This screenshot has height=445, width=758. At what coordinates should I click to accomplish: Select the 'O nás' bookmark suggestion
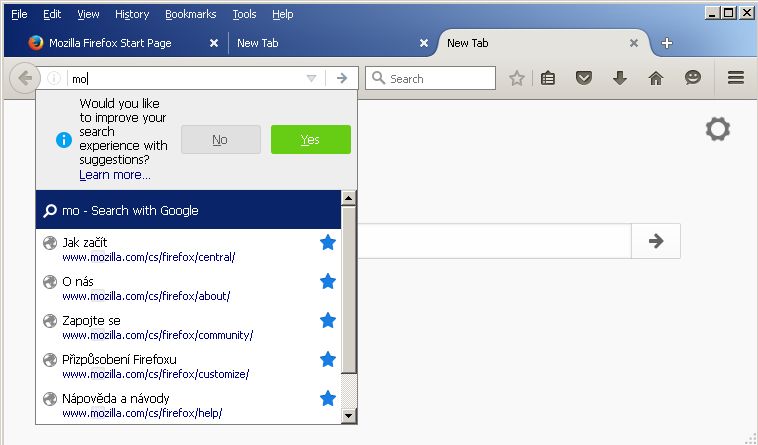pyautogui.click(x=189, y=288)
